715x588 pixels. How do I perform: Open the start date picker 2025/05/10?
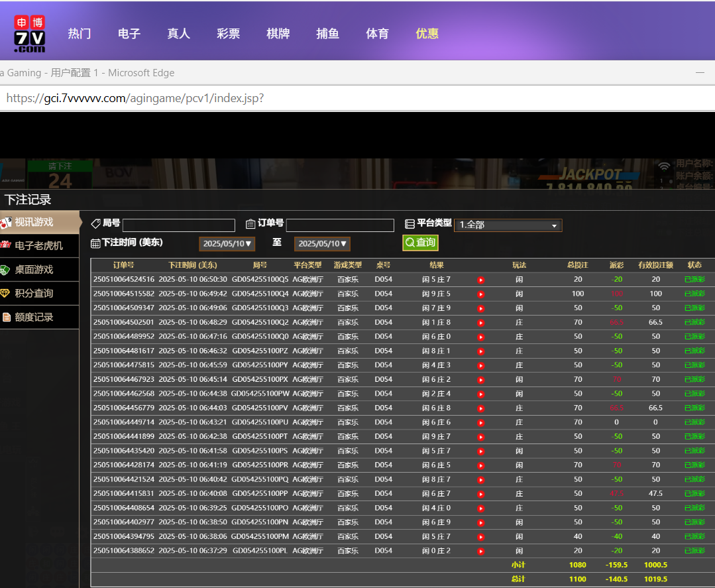coord(227,244)
